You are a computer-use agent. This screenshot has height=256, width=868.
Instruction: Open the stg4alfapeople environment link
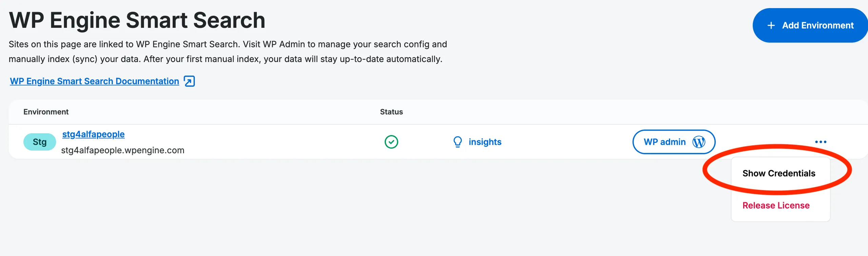[x=93, y=134]
